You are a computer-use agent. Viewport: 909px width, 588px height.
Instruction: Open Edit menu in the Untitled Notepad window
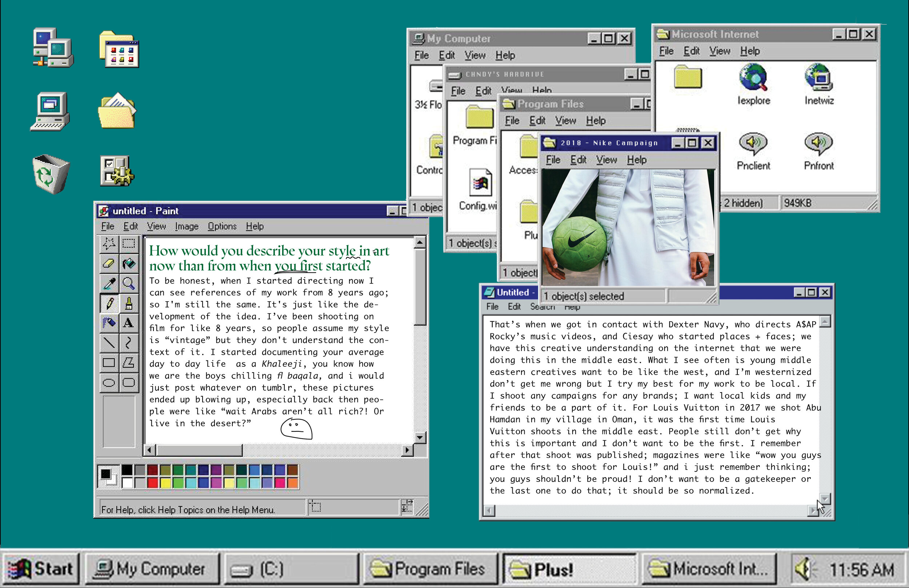(x=514, y=307)
